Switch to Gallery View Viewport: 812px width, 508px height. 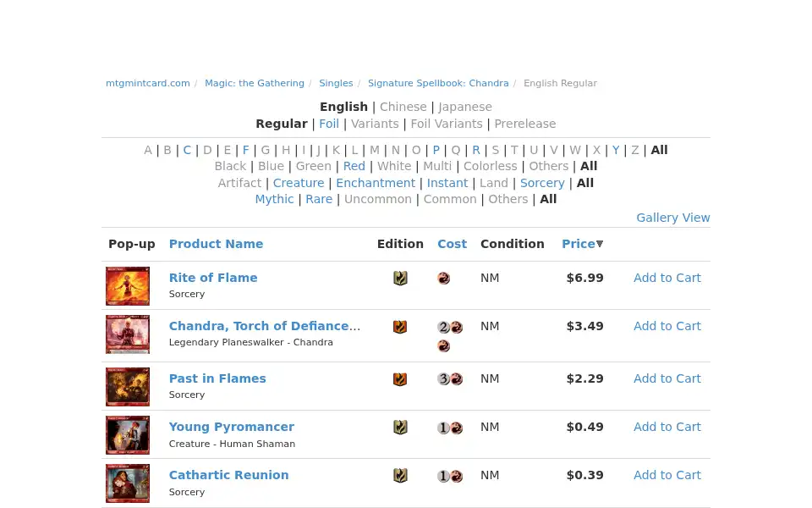click(673, 218)
